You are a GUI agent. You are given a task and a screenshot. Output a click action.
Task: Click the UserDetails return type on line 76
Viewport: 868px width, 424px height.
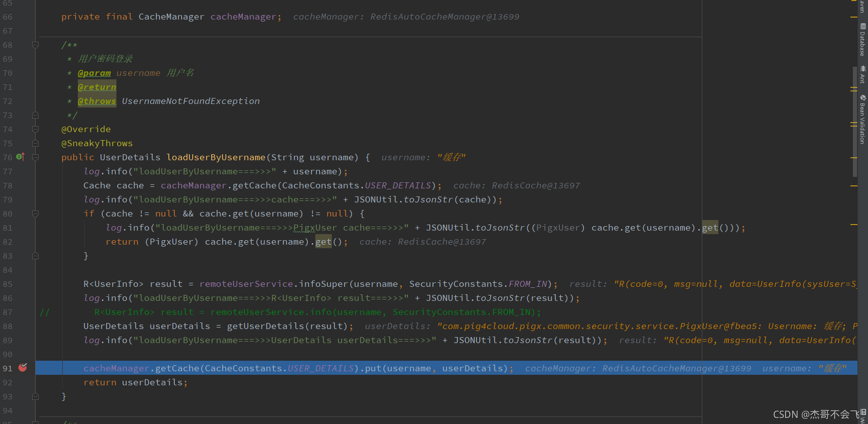pos(130,157)
